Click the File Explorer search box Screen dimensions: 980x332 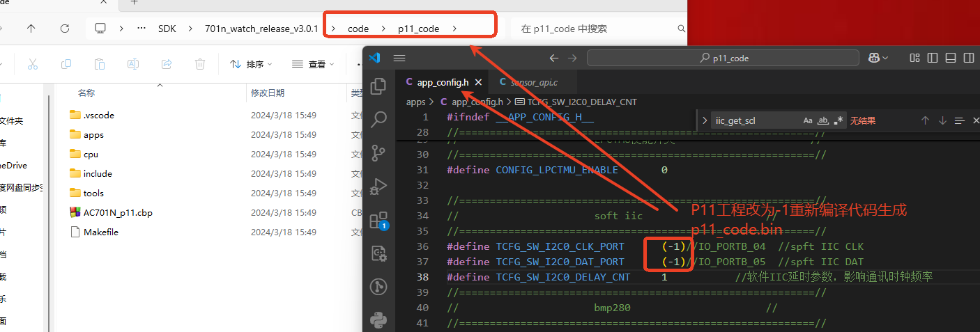[x=600, y=29]
